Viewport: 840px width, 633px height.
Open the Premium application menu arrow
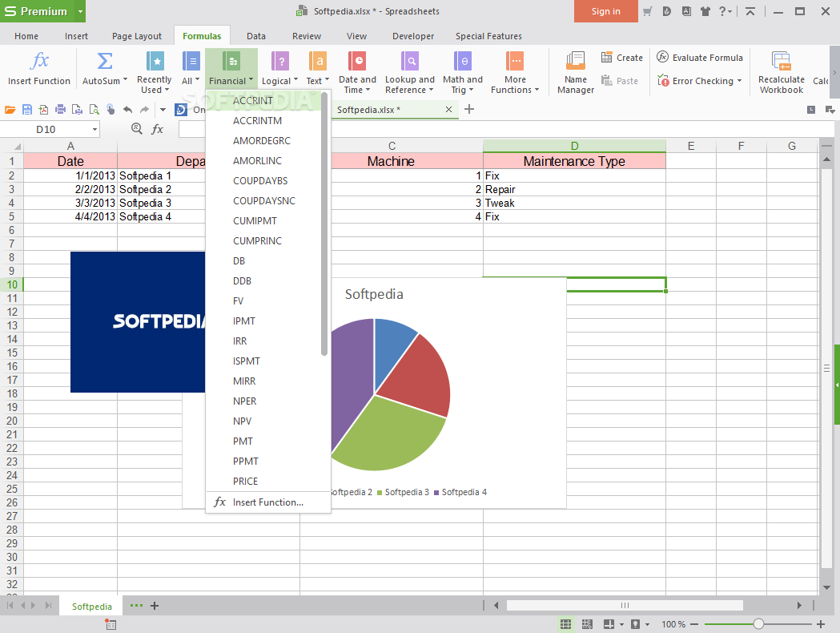tap(80, 11)
